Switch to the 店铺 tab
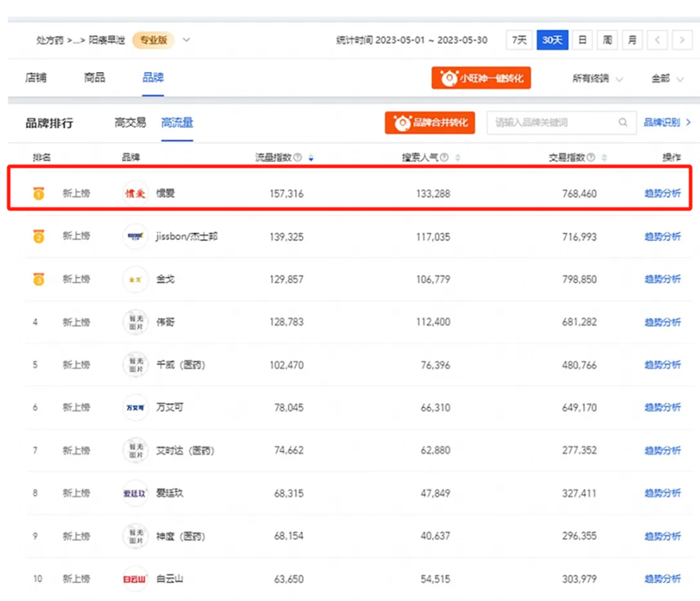700x601 pixels. 36,78
